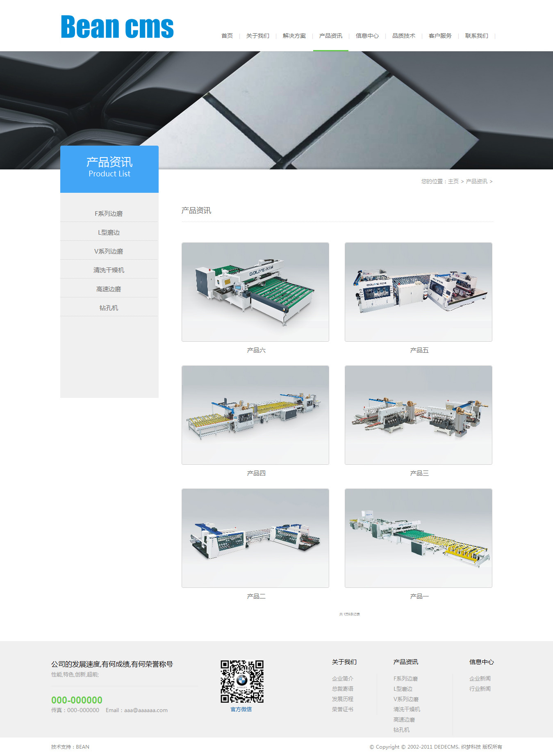
Task: Select the 产品二 product thumbnail
Action: (x=255, y=538)
